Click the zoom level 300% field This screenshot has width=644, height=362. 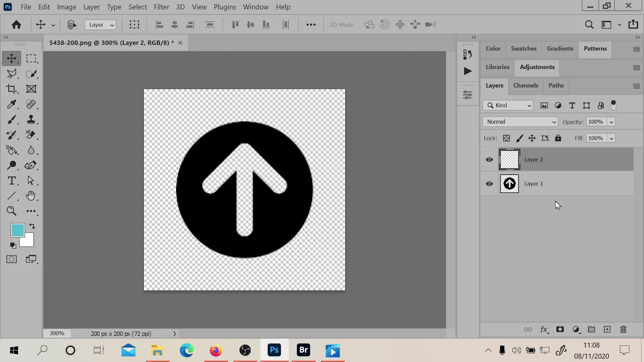point(57,334)
